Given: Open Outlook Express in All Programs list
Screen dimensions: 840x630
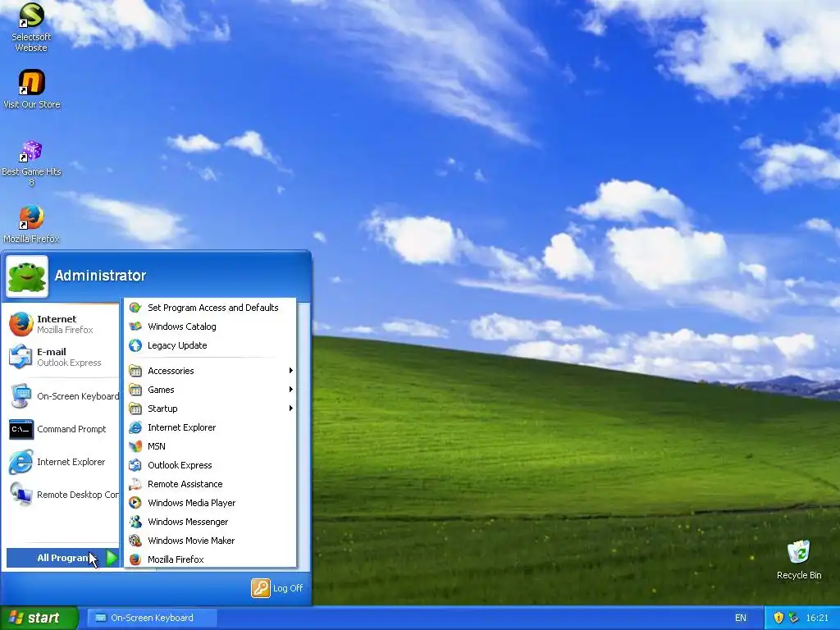Looking at the screenshot, I should 211,465.
